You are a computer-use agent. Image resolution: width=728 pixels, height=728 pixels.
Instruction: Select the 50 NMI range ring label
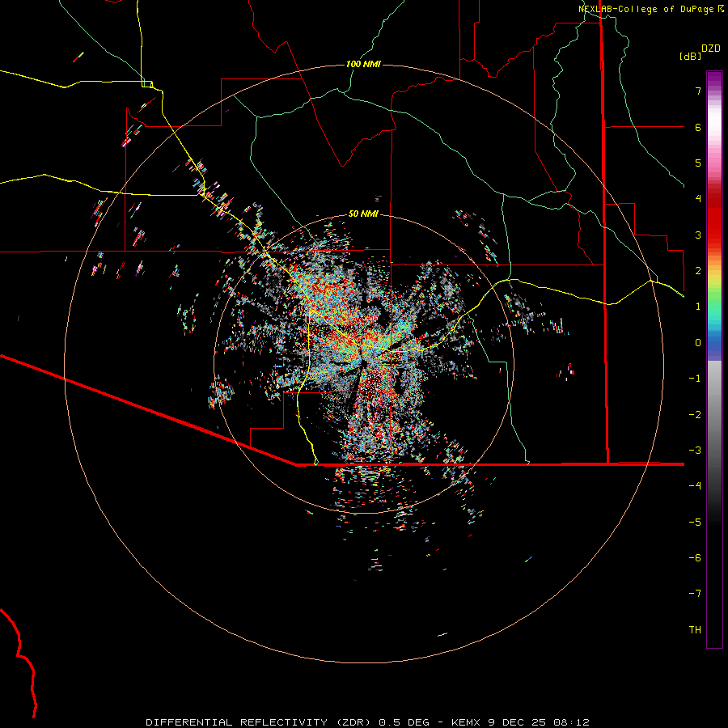click(x=363, y=214)
